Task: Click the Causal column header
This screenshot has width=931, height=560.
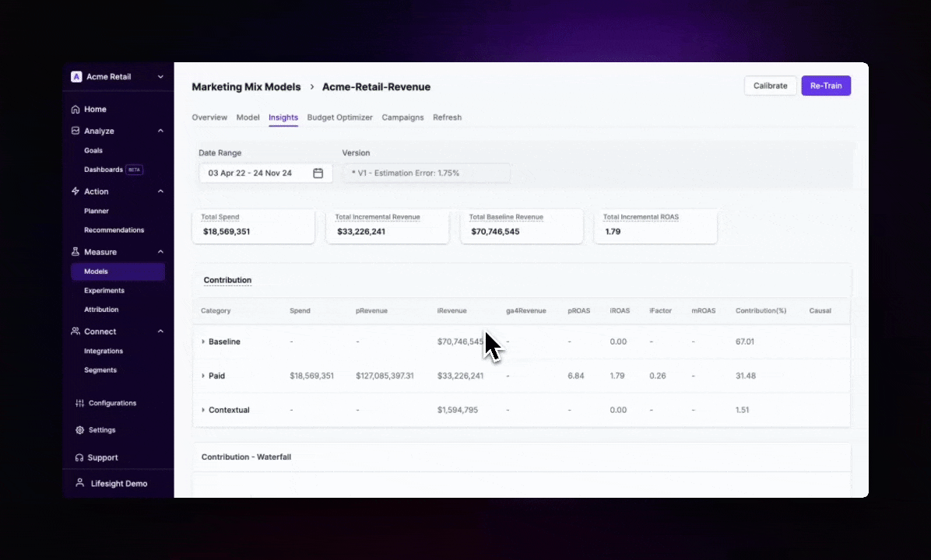Action: 820,311
